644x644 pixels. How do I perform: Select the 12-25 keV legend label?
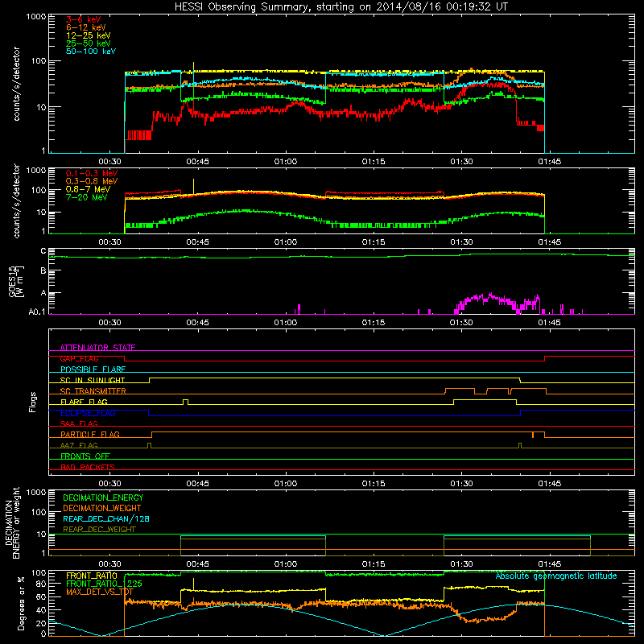89,35
